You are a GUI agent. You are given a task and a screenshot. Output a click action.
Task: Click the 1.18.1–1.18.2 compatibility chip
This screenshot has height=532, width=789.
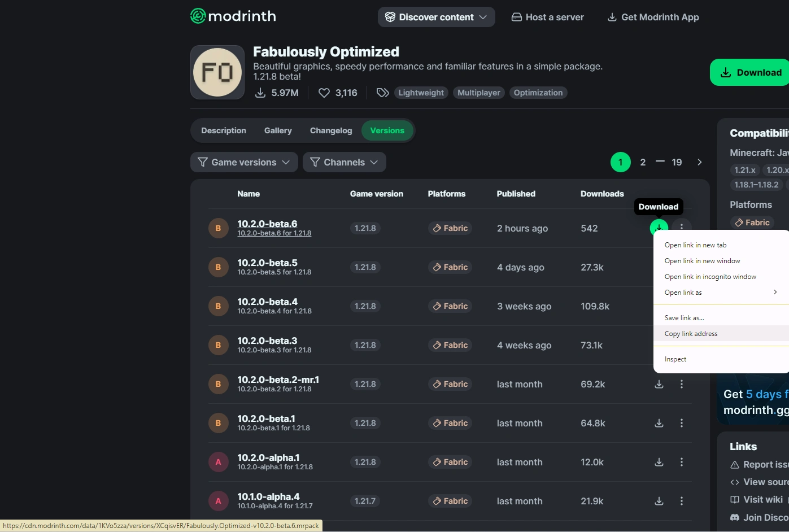click(x=756, y=185)
